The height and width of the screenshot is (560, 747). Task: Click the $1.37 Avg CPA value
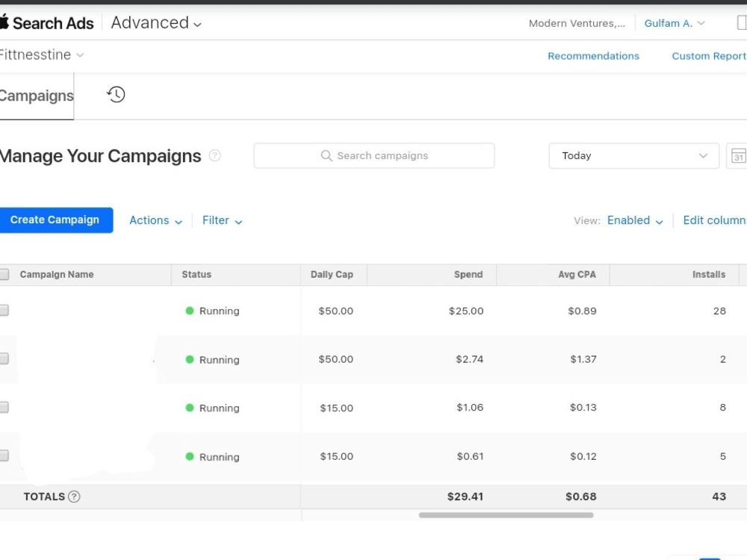(x=583, y=359)
